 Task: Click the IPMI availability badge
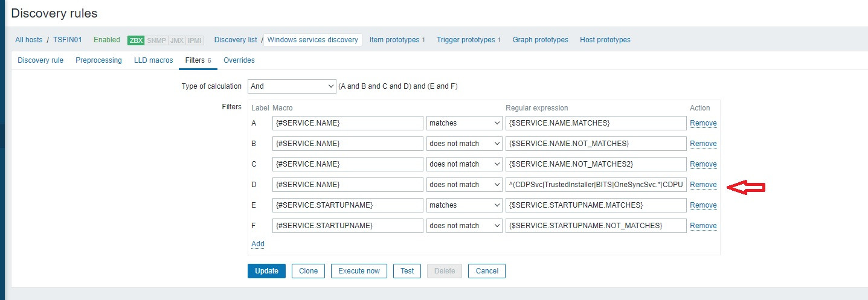[194, 40]
